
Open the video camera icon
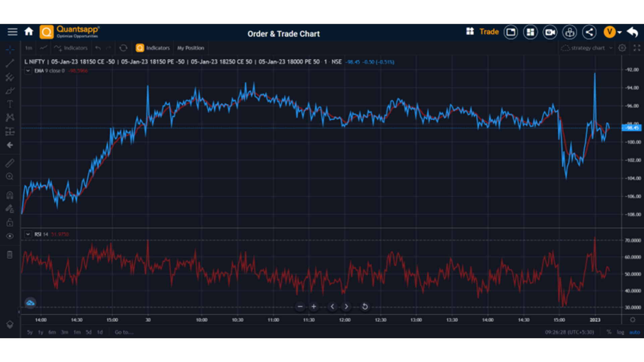(x=550, y=33)
